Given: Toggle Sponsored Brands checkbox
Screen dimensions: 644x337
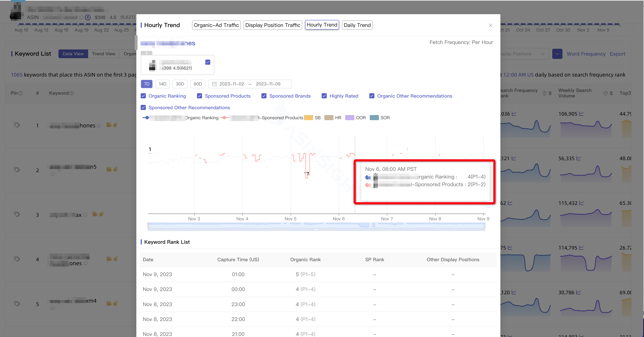Looking at the screenshot, I should [264, 96].
